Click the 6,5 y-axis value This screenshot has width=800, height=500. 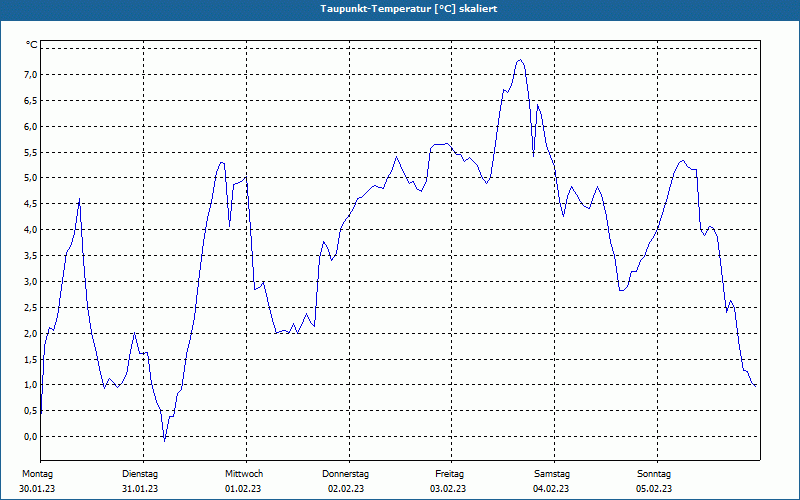tap(30, 101)
